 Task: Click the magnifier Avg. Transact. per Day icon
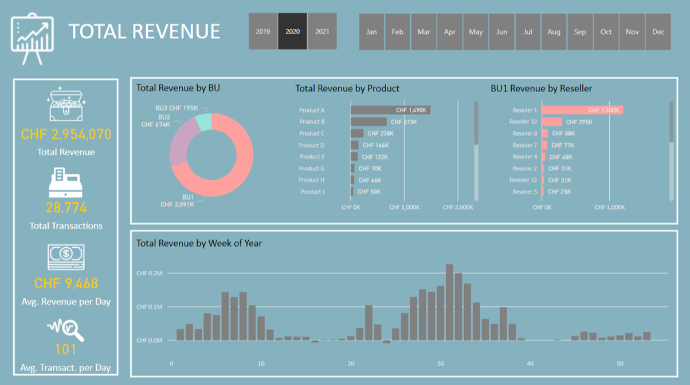[x=66, y=330]
